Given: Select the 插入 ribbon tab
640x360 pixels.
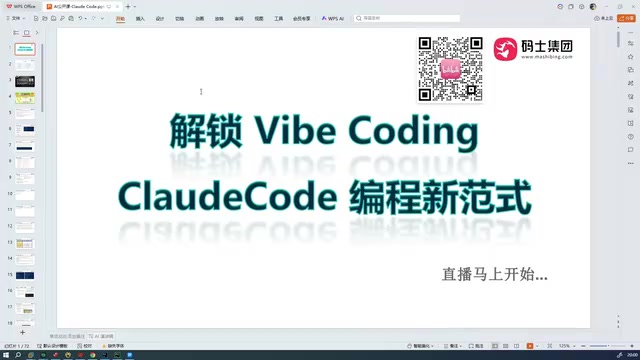Looking at the screenshot, I should click(x=140, y=19).
